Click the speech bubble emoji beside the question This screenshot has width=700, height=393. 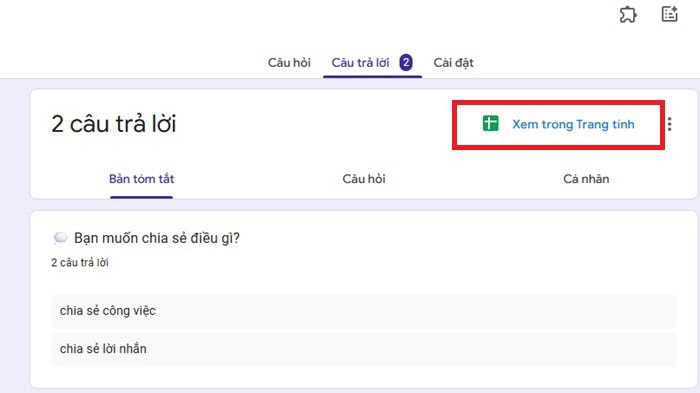pyautogui.click(x=60, y=238)
